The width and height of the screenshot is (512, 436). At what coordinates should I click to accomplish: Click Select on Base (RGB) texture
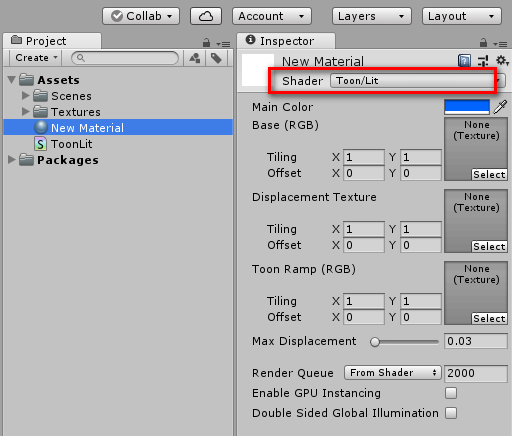pyautogui.click(x=489, y=174)
